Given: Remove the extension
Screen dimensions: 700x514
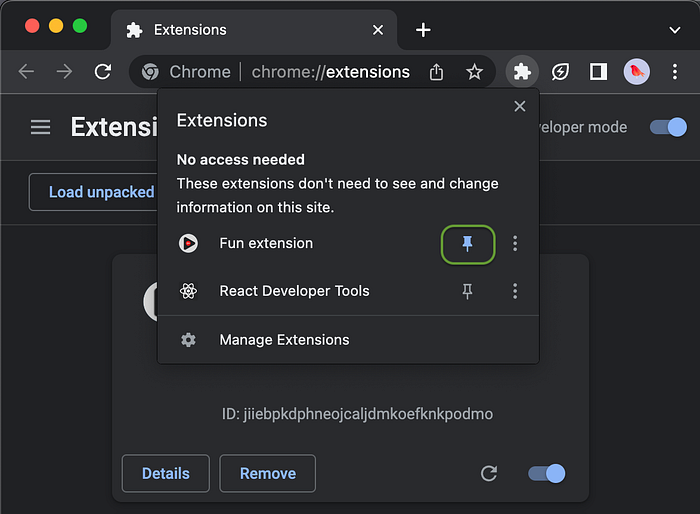Looking at the screenshot, I should pyautogui.click(x=267, y=473).
